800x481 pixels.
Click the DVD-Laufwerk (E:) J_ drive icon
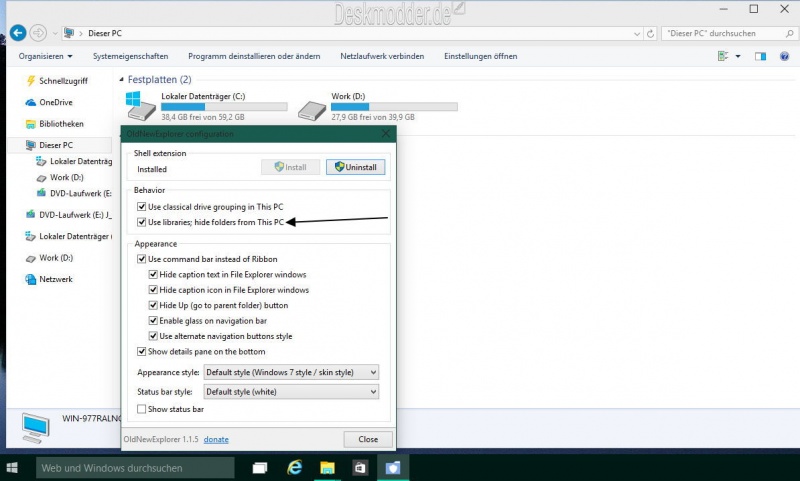pos(31,215)
